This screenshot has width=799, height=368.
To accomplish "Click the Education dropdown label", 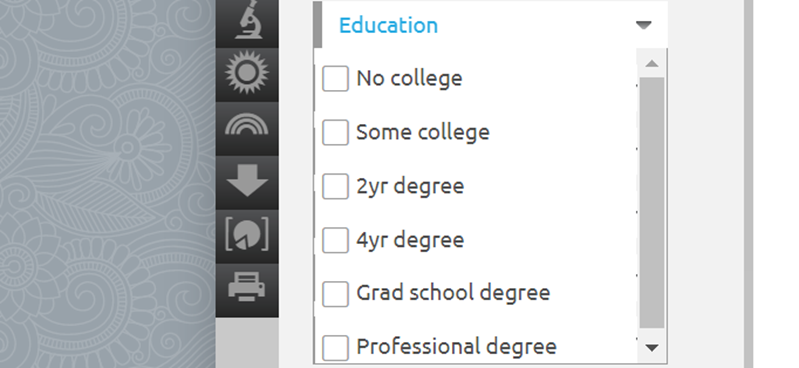I will tap(388, 25).
